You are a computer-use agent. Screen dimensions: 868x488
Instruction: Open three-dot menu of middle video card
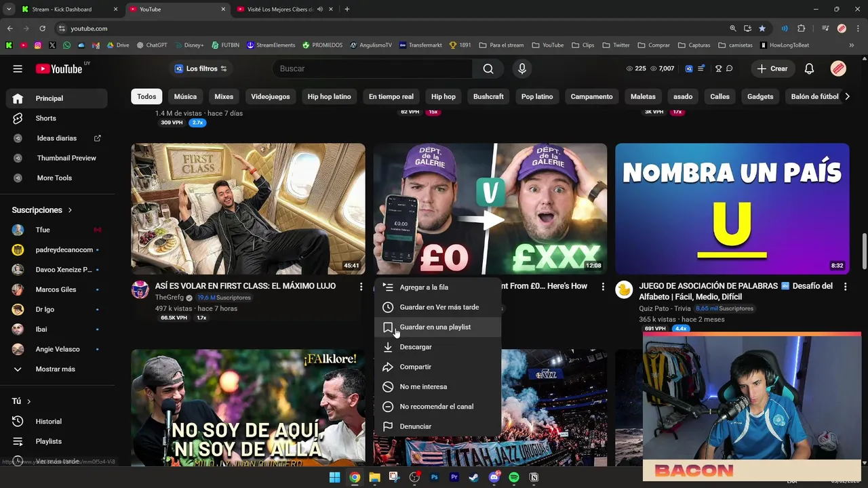[x=603, y=287]
